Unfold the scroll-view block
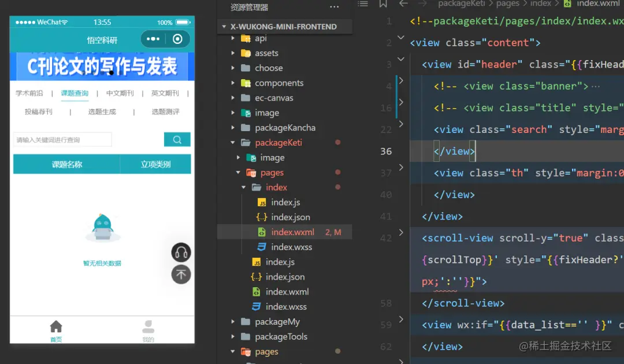624x364 pixels. pyautogui.click(x=401, y=232)
